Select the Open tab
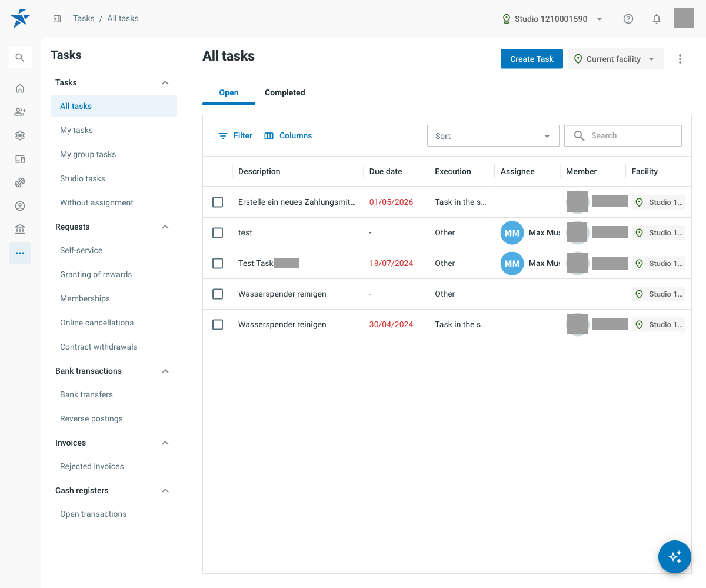The height and width of the screenshot is (588, 706). click(229, 93)
